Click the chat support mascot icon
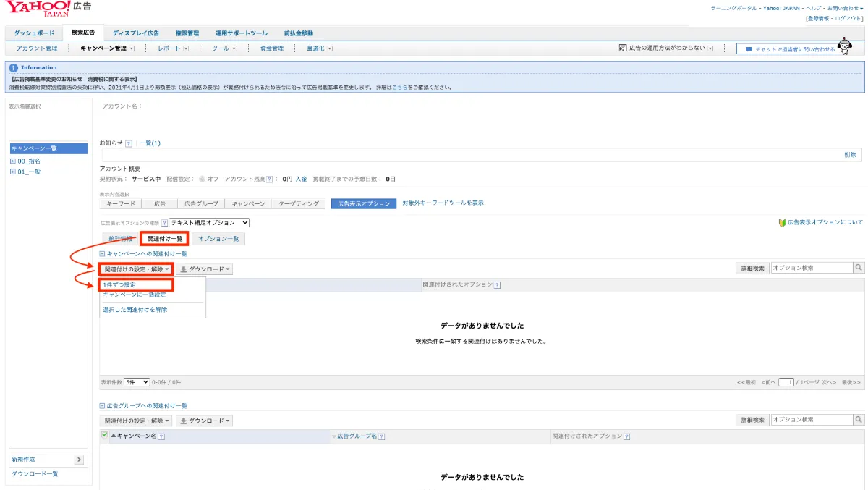Viewport: 868px width, 490px height. (845, 47)
